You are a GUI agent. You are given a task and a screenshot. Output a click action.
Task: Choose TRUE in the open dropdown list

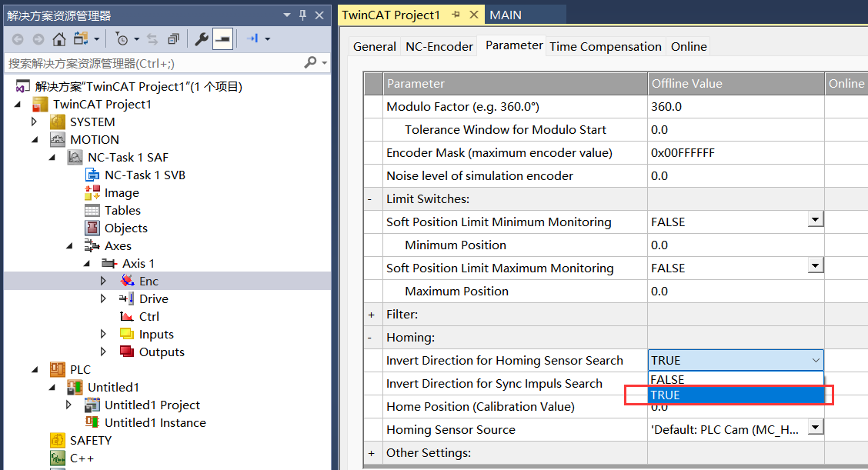click(736, 395)
